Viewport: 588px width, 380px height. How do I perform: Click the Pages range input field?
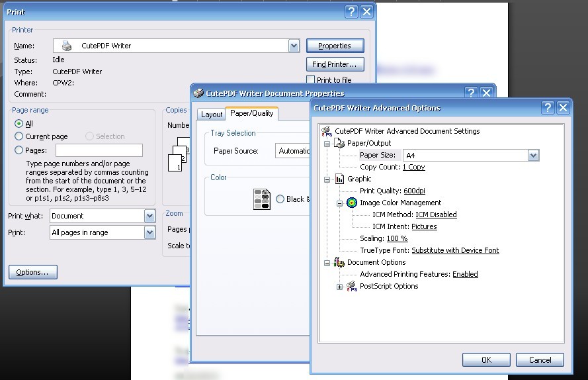(99, 150)
